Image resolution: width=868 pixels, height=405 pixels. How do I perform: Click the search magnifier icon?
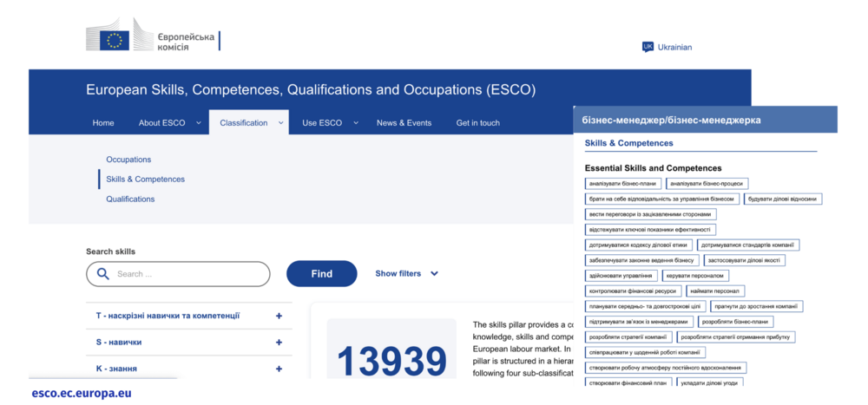[x=103, y=273]
